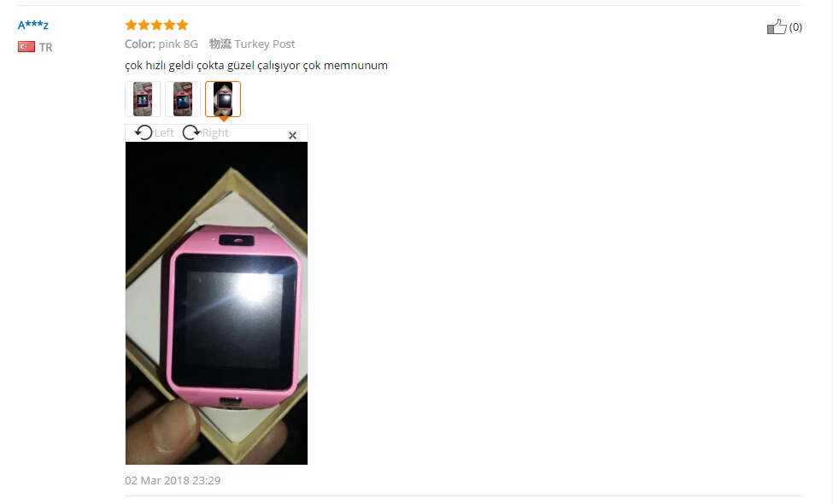The width and height of the screenshot is (833, 504).
Task: Open the first review photo thumbnail
Action: click(143, 99)
